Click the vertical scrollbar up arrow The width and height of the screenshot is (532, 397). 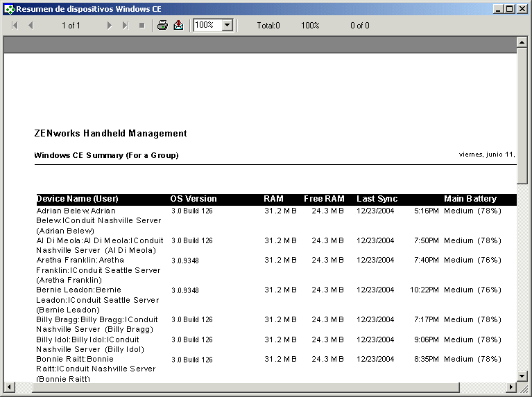coord(522,42)
